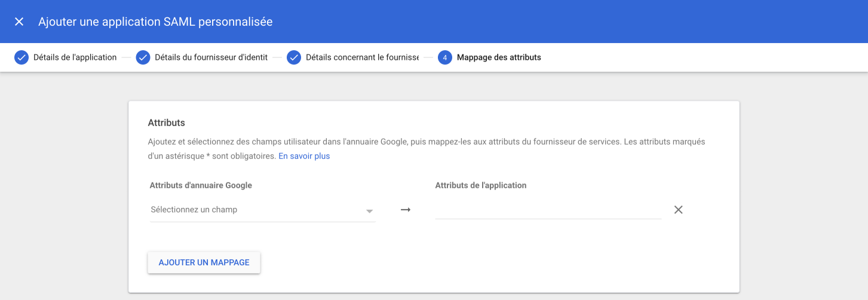
Task: Select the Mappage des attributs step label
Action: [x=499, y=57]
